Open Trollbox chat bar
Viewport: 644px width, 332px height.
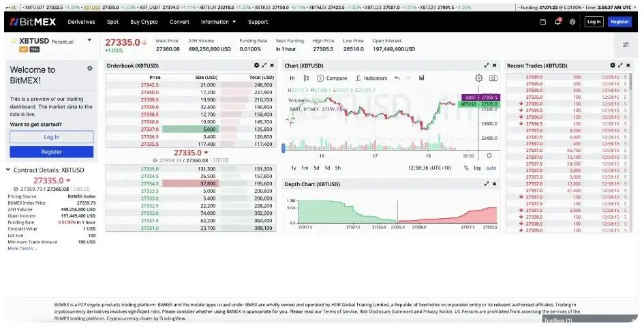[589, 320]
